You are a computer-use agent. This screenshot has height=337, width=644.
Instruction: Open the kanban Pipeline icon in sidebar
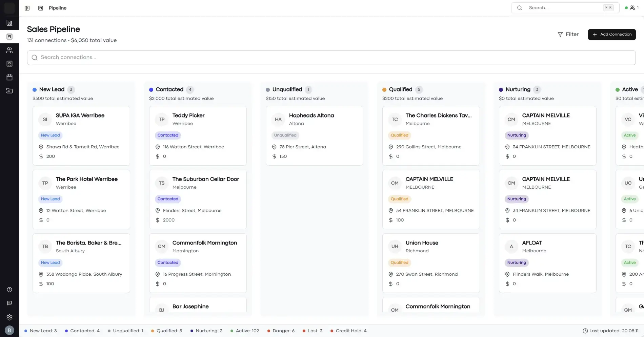tap(9, 37)
